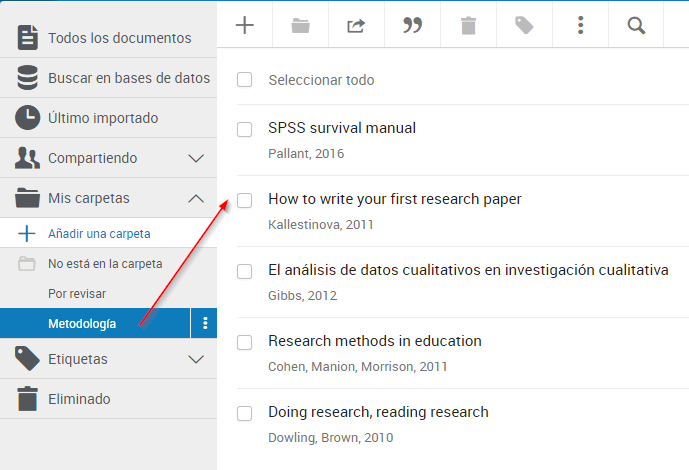
Task: Click the tag label icon in toolbar
Action: [x=524, y=26]
